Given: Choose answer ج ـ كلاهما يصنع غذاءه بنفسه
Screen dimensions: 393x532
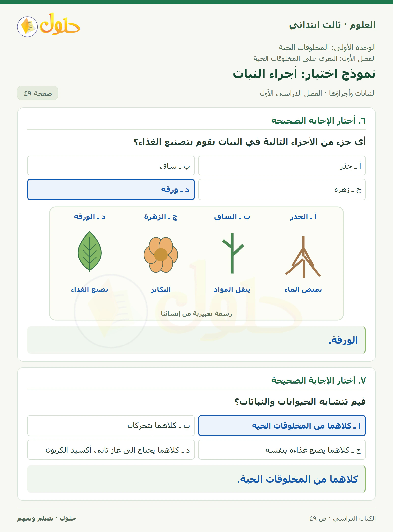Looking at the screenshot, I should point(282,450).
